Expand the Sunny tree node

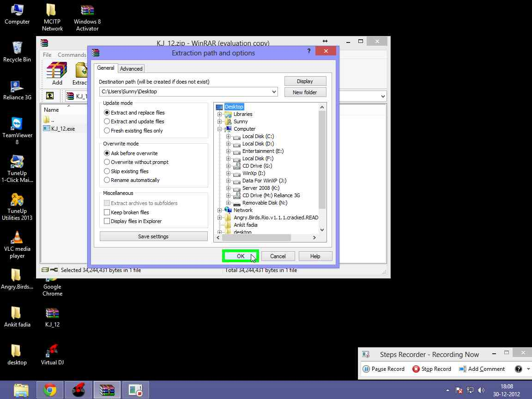click(x=219, y=121)
